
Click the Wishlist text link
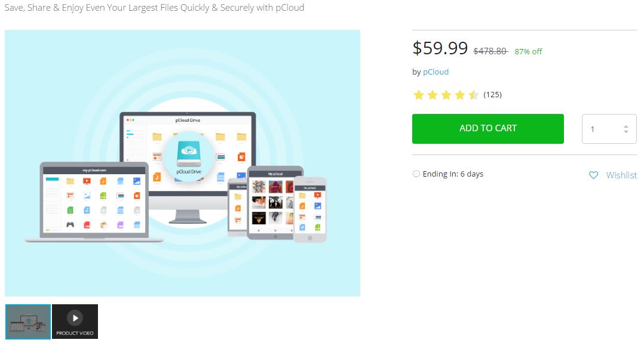[621, 175]
